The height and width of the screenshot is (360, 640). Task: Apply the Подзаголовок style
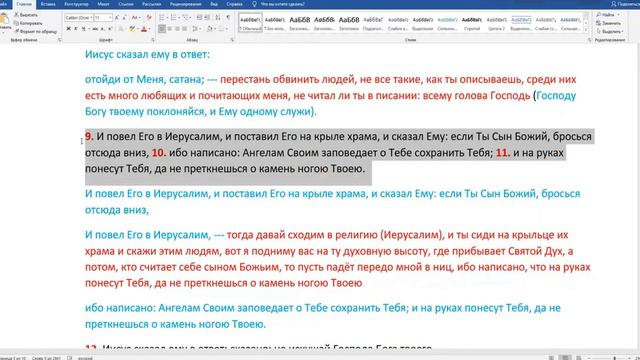tap(373, 23)
